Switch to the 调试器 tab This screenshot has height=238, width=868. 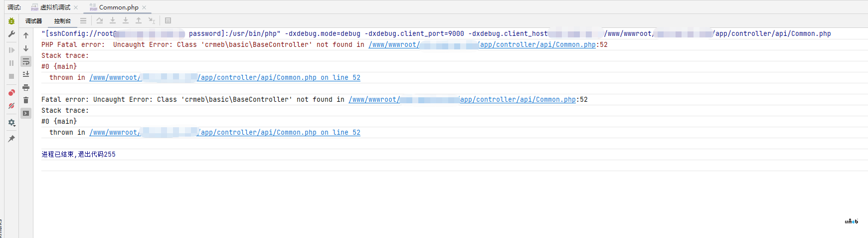click(x=34, y=21)
